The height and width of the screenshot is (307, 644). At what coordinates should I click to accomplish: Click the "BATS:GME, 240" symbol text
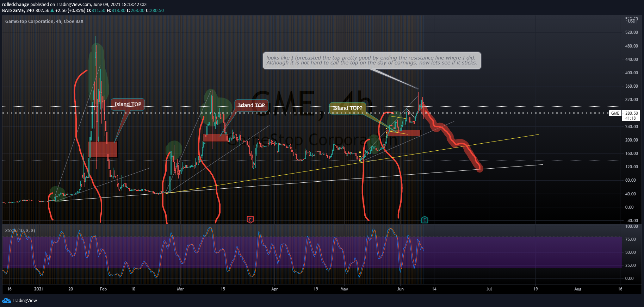18,11
